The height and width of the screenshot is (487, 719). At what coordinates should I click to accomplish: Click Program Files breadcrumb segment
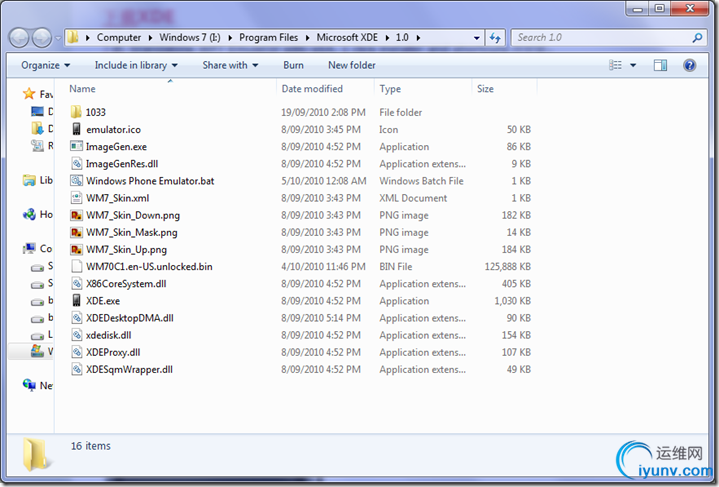269,38
